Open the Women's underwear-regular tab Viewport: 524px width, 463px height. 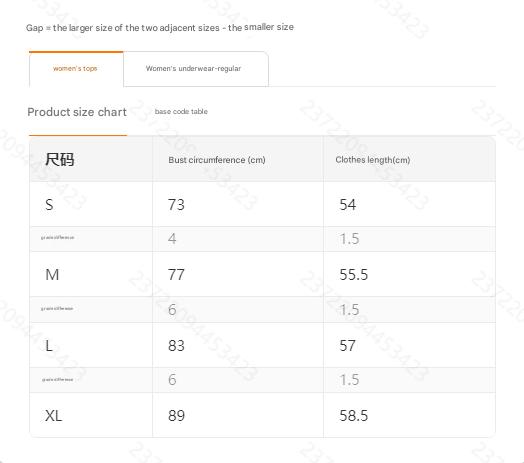(195, 69)
